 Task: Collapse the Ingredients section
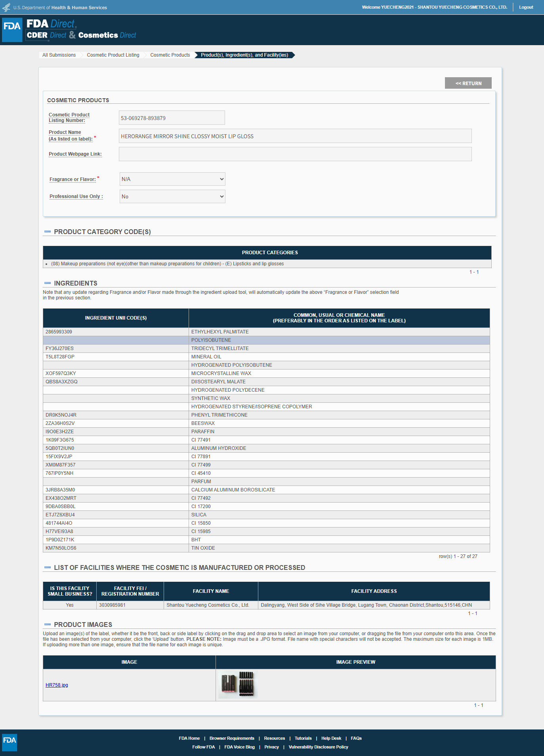point(48,283)
